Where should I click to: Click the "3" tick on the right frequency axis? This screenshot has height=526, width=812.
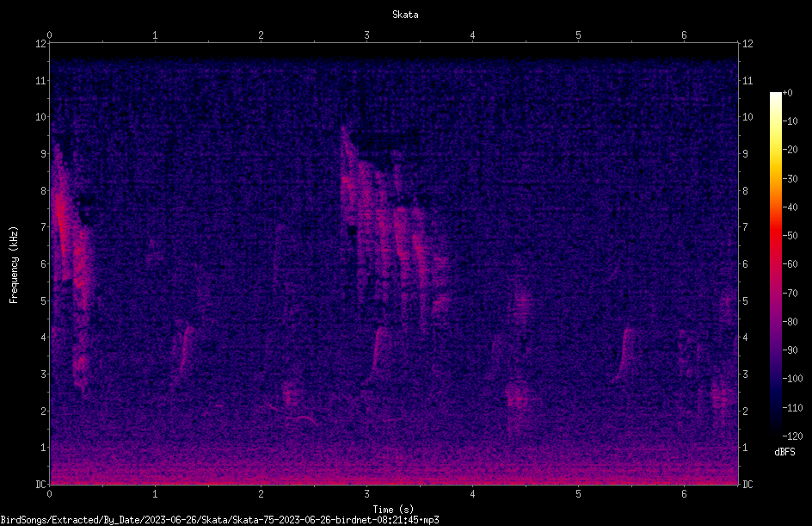[745, 374]
